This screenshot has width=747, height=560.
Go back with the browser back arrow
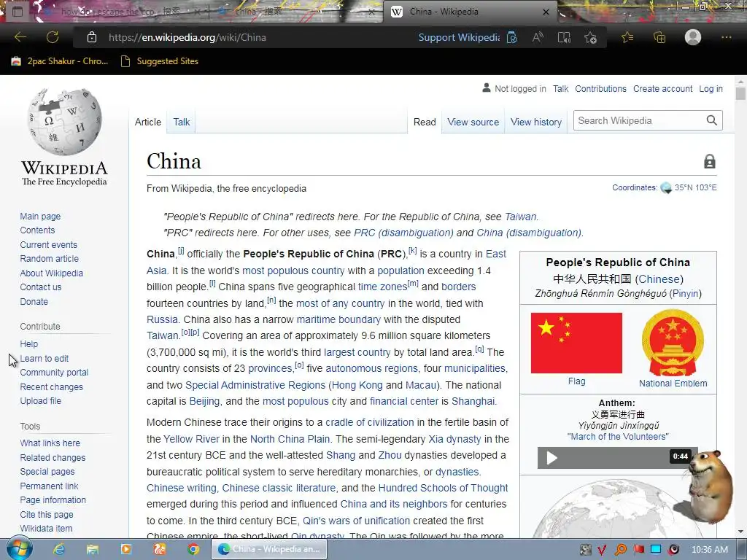20,37
